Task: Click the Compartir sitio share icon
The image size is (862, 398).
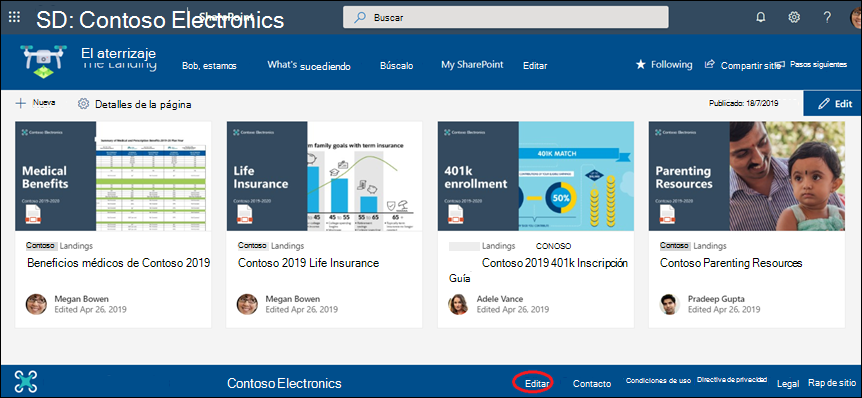Action: [710, 64]
